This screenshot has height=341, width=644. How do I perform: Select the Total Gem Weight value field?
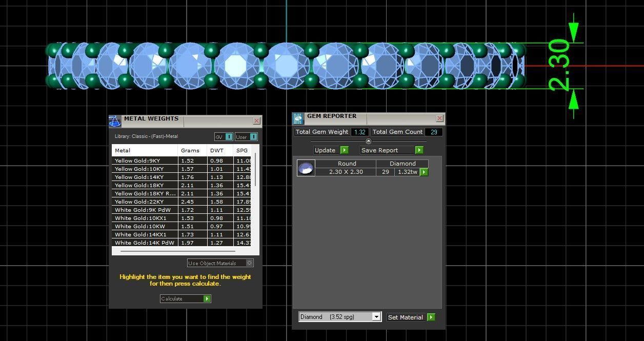360,132
